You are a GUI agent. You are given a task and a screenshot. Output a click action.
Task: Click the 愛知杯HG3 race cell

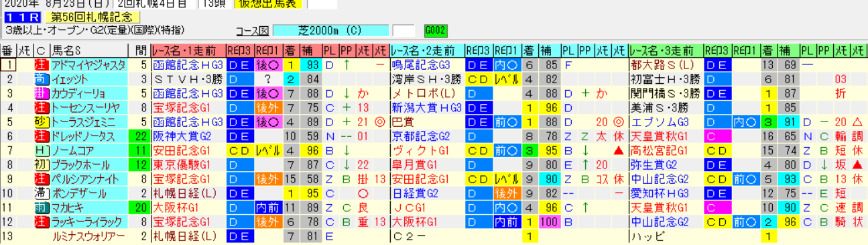666,193
